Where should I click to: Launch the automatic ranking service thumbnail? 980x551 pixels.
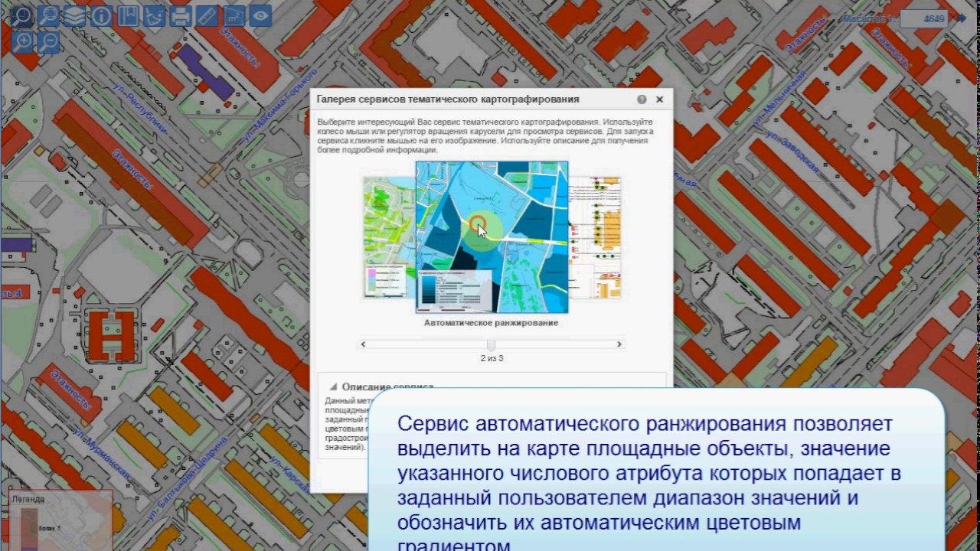click(492, 237)
